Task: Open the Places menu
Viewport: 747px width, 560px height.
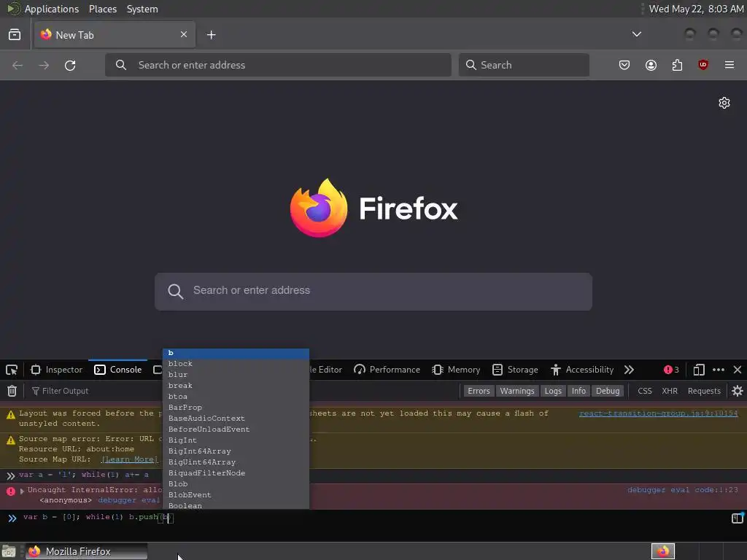Action: pos(103,9)
